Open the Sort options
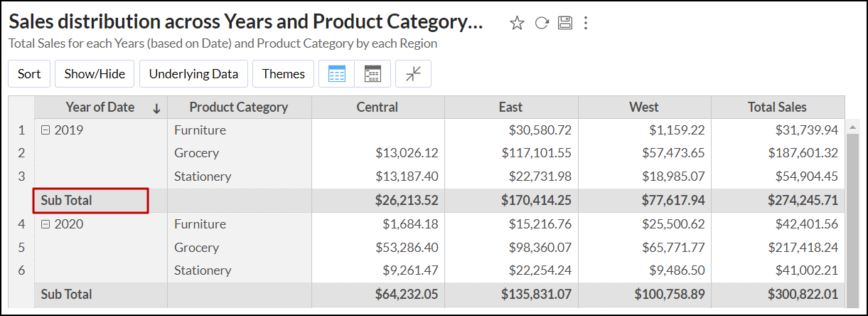 tap(29, 74)
